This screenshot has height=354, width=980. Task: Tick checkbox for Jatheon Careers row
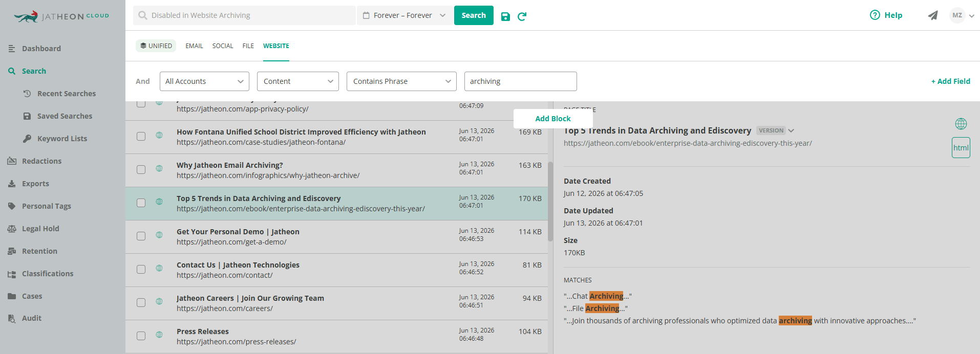coord(141,302)
